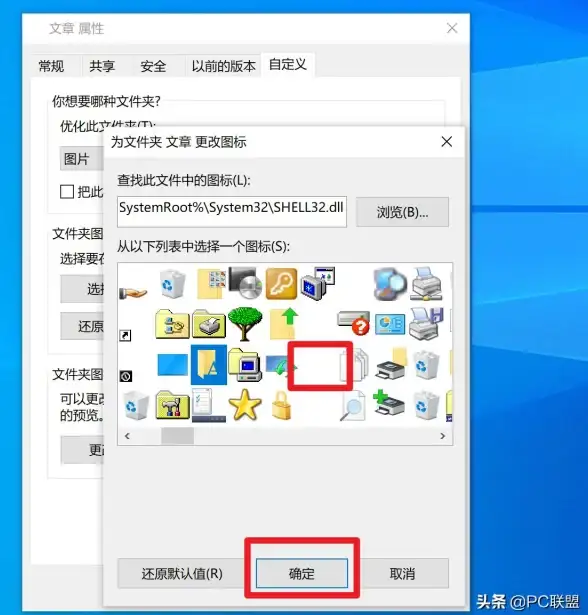Cancel with the 取消 button
Screen dimensions: 588x615
click(x=402, y=574)
